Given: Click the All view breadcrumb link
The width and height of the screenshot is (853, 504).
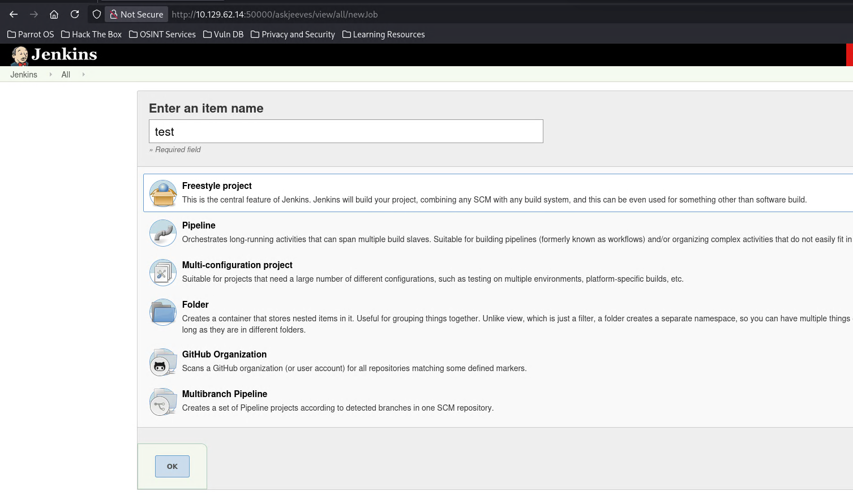Looking at the screenshot, I should click(66, 75).
